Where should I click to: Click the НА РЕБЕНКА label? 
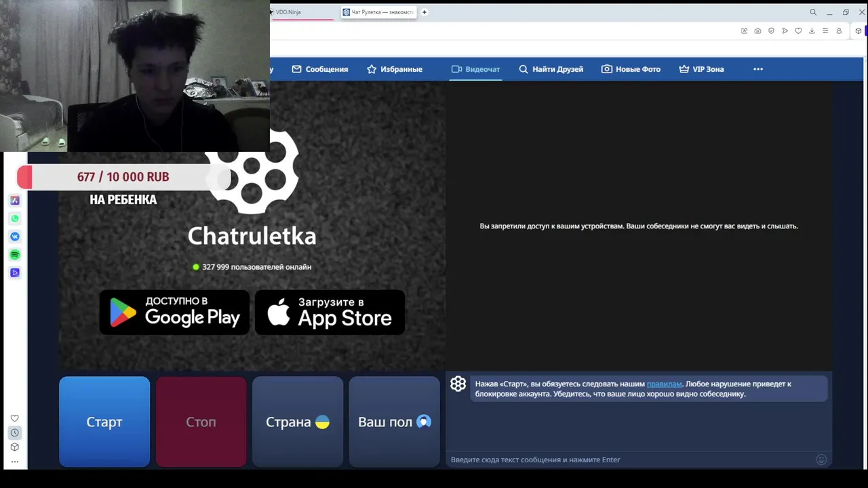pos(123,199)
